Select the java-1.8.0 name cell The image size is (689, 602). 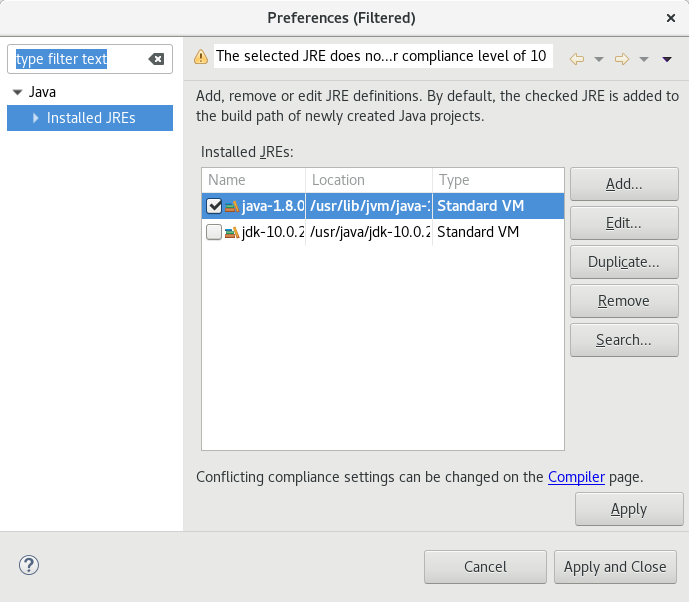click(x=273, y=206)
